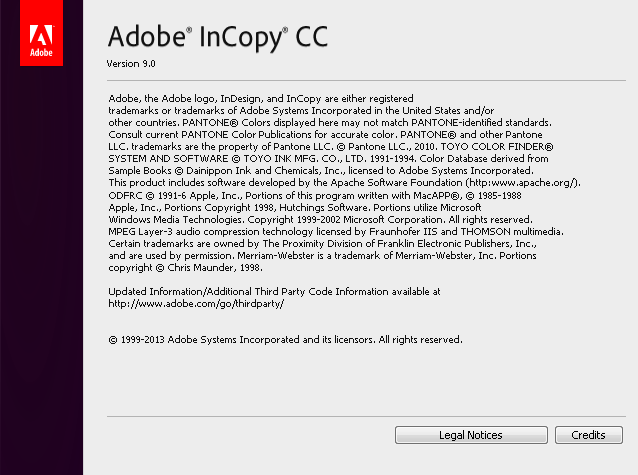
Task: Click the red Adobe logo
Action: (42, 33)
